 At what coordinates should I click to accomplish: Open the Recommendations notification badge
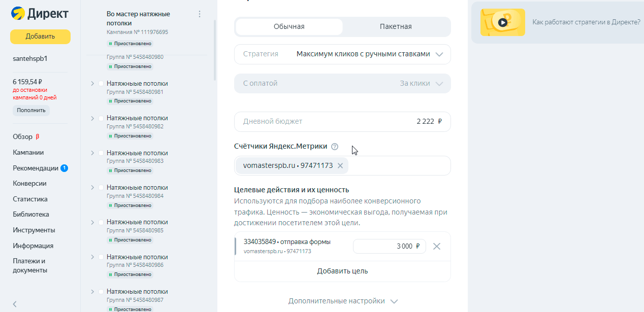(65, 168)
